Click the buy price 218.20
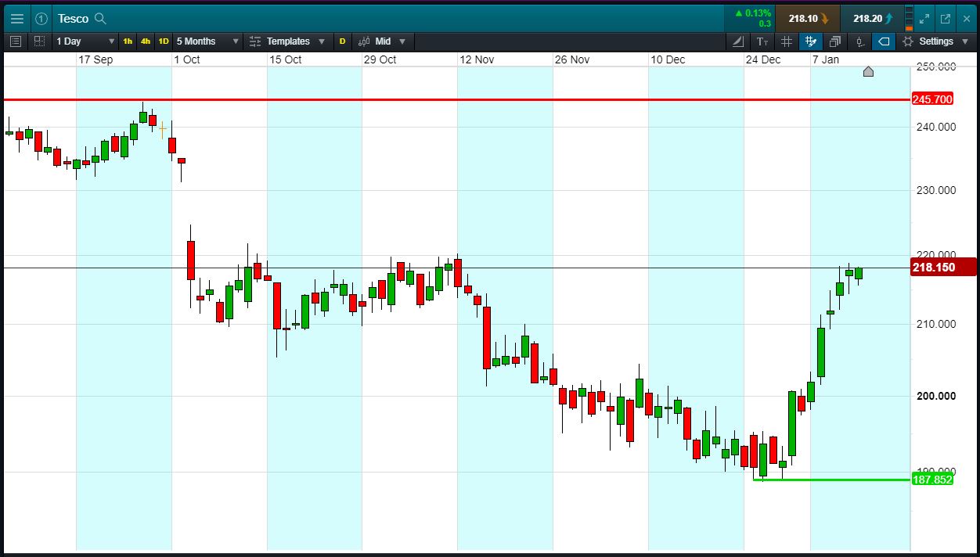 point(872,18)
